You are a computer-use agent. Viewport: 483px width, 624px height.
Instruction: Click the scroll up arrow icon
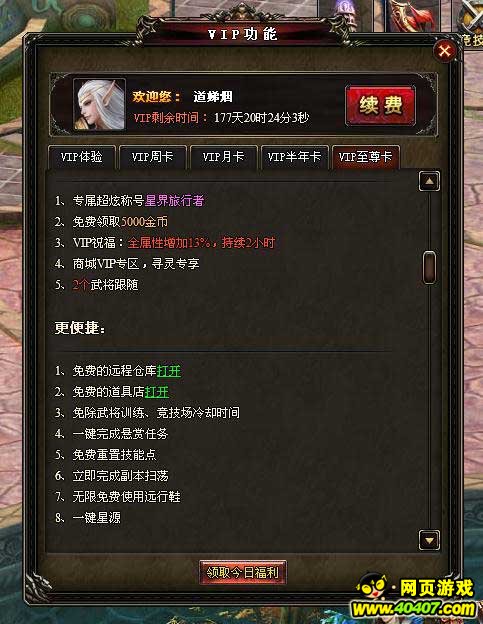[x=429, y=181]
